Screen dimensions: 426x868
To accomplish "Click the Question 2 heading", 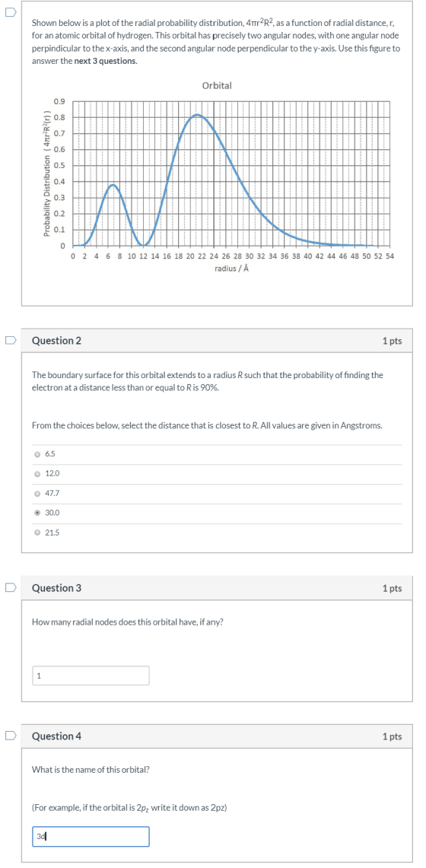I will pos(56,341).
